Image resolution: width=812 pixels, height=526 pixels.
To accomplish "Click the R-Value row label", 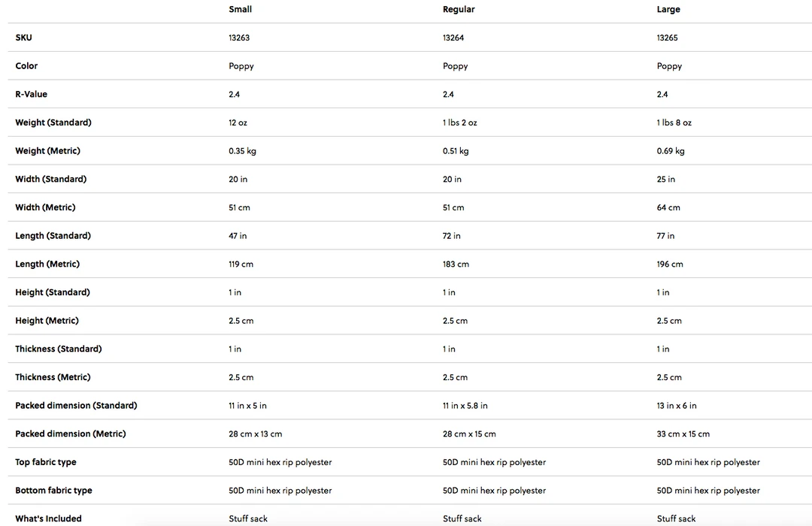I will pos(31,95).
